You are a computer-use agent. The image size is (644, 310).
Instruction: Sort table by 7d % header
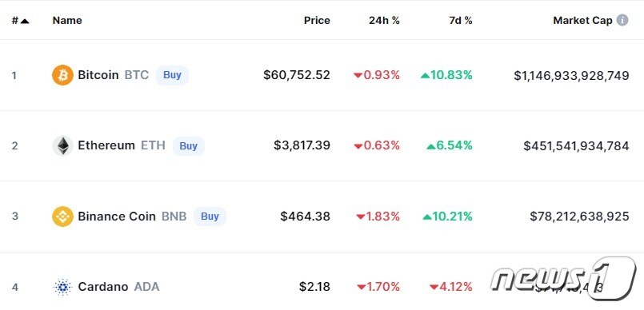[x=461, y=21]
